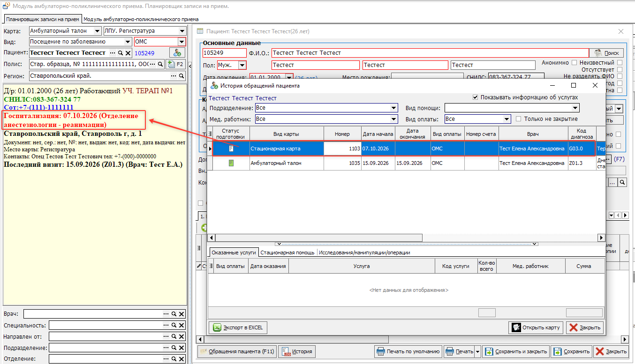The width and height of the screenshot is (635, 364).
Task: Check the Неизвестный checkbox
Action: point(620,62)
